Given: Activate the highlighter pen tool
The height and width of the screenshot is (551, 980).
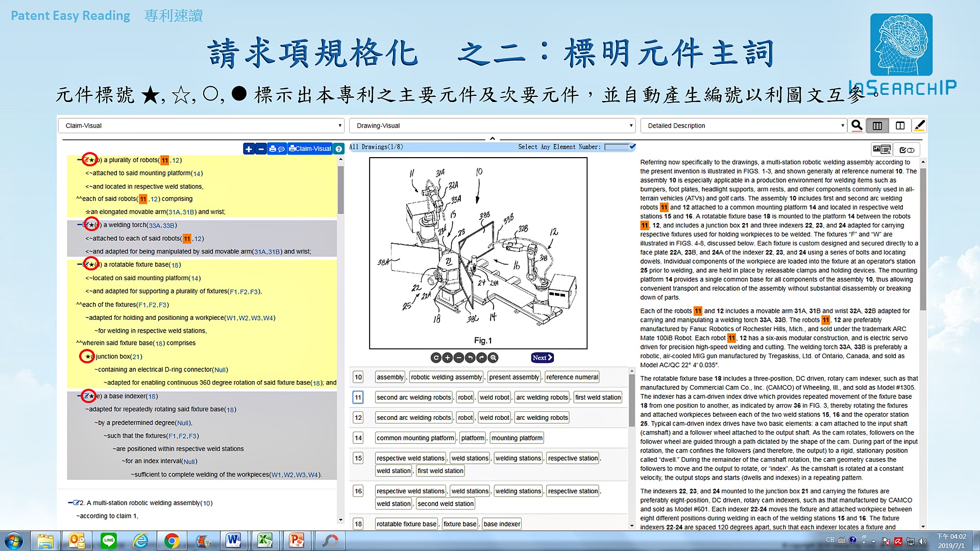Looking at the screenshot, I should [919, 126].
